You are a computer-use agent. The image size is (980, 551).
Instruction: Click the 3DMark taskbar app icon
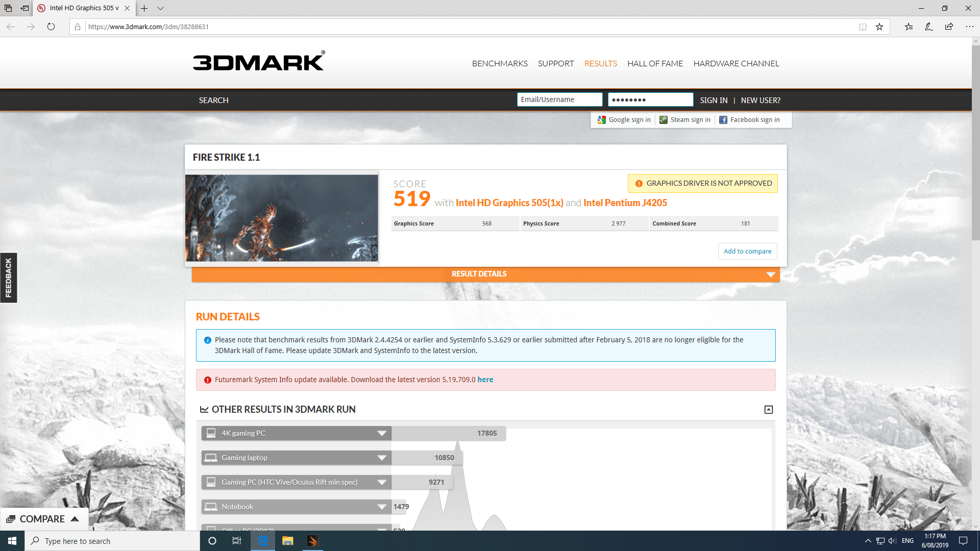click(x=313, y=541)
